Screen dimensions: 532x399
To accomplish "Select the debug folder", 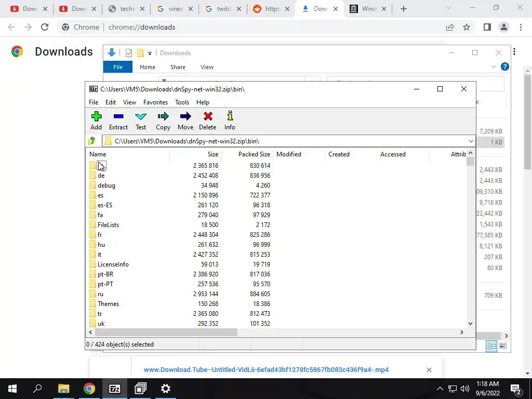I will pos(106,185).
